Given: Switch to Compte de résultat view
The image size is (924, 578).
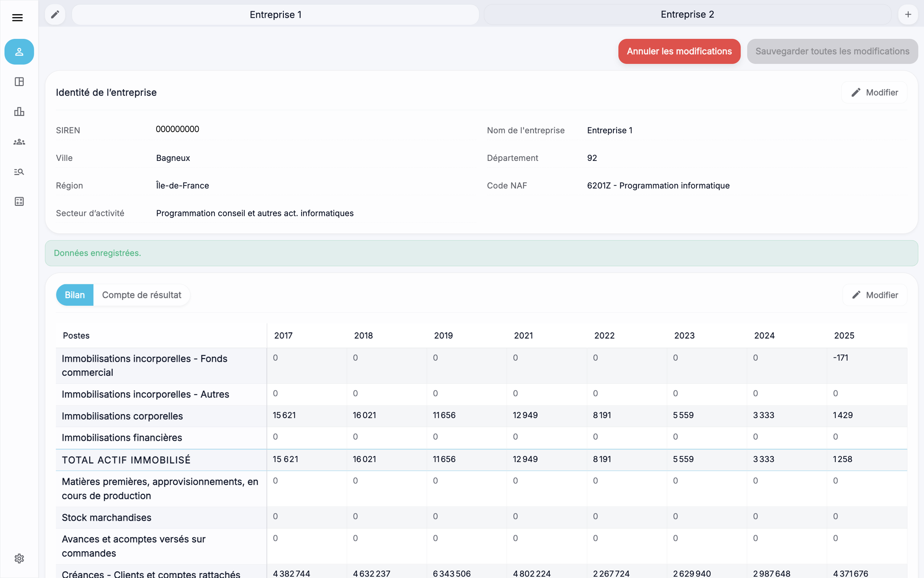Looking at the screenshot, I should [141, 295].
